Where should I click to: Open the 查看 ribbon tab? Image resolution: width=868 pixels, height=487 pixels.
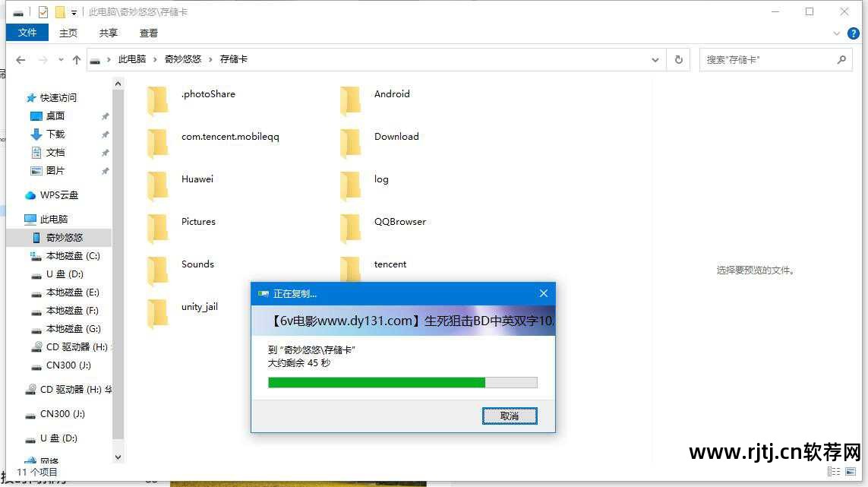(148, 33)
